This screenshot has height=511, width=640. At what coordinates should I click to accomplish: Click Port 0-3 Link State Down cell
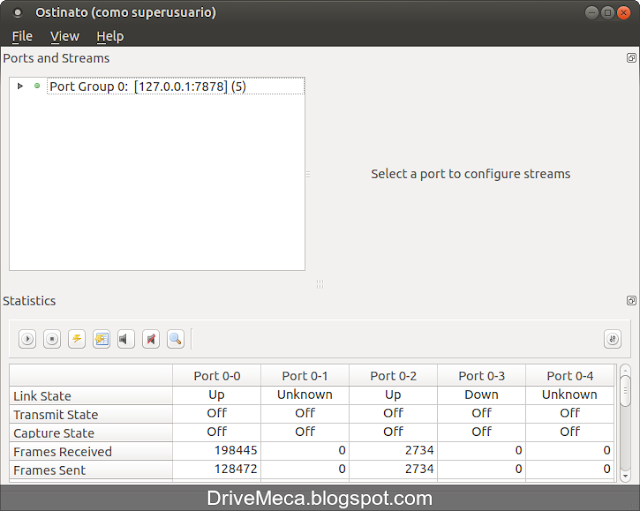(x=482, y=395)
